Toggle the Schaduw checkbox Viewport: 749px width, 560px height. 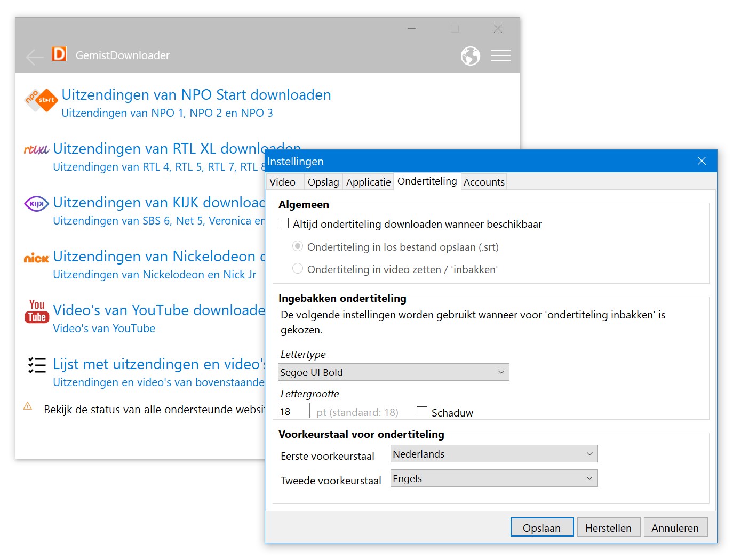[422, 412]
